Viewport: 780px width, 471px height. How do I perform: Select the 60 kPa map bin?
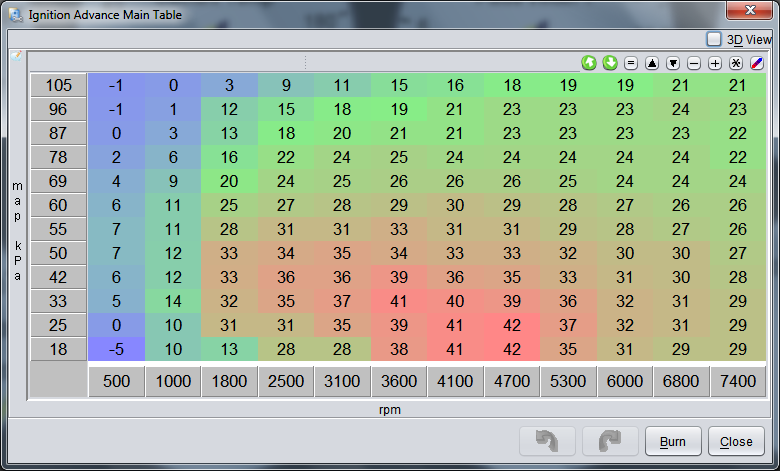pyautogui.click(x=59, y=205)
